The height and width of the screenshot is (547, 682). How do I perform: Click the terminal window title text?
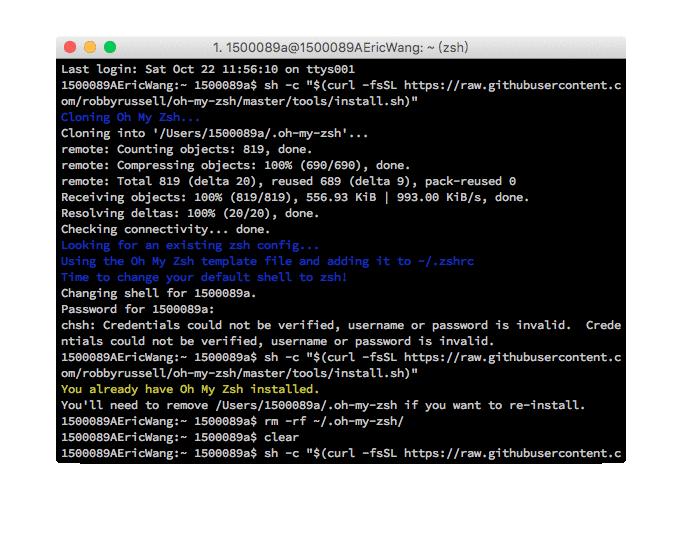click(x=340, y=47)
